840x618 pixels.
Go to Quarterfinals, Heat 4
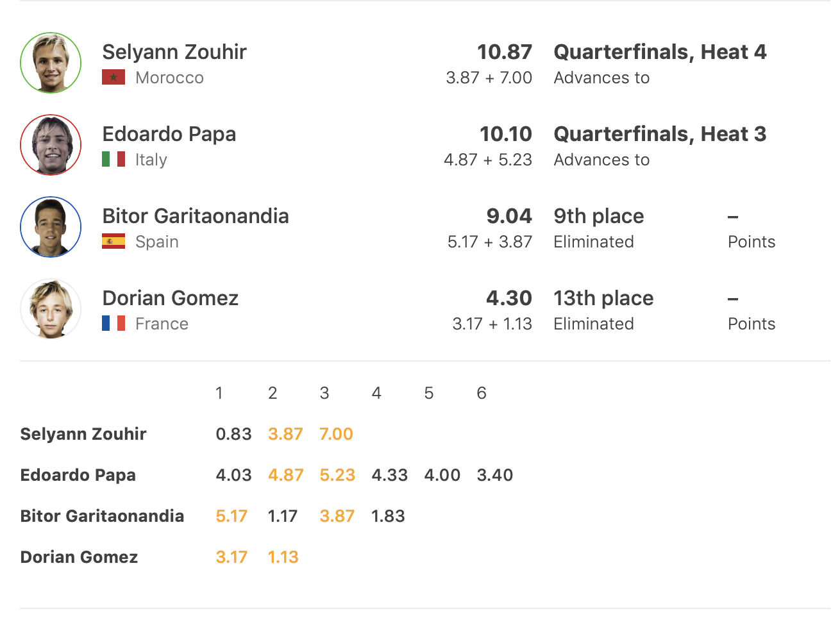pyautogui.click(x=660, y=52)
